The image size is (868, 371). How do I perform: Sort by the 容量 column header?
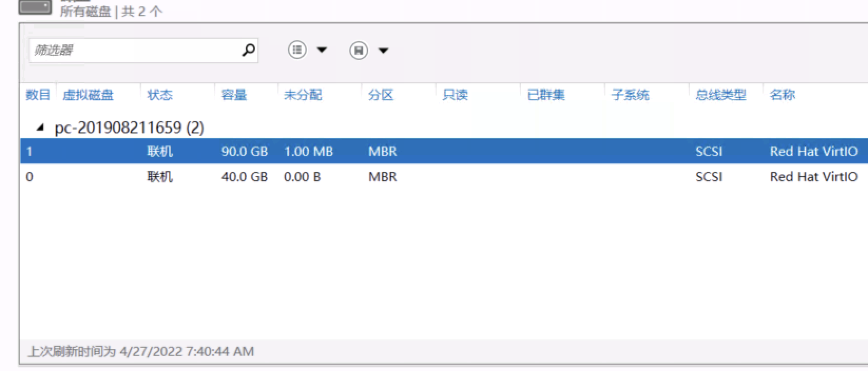(234, 95)
